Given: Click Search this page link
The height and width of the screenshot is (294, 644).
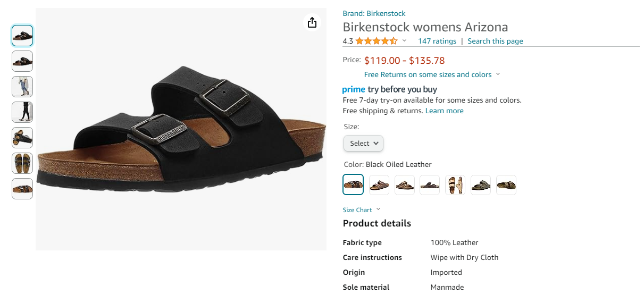Looking at the screenshot, I should click(x=495, y=41).
